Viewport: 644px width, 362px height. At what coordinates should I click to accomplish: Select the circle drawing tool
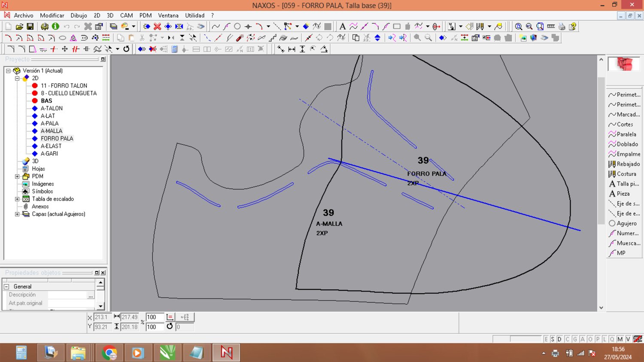[x=237, y=27]
